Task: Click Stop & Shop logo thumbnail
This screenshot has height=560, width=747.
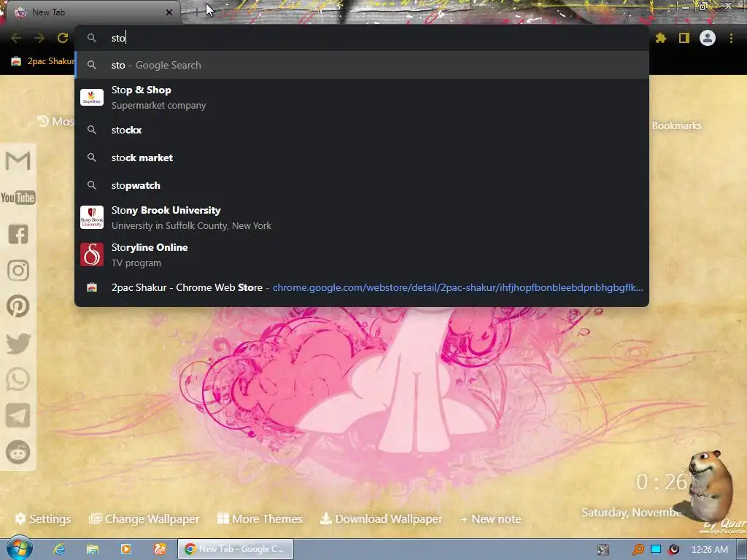Action: pos(92,98)
